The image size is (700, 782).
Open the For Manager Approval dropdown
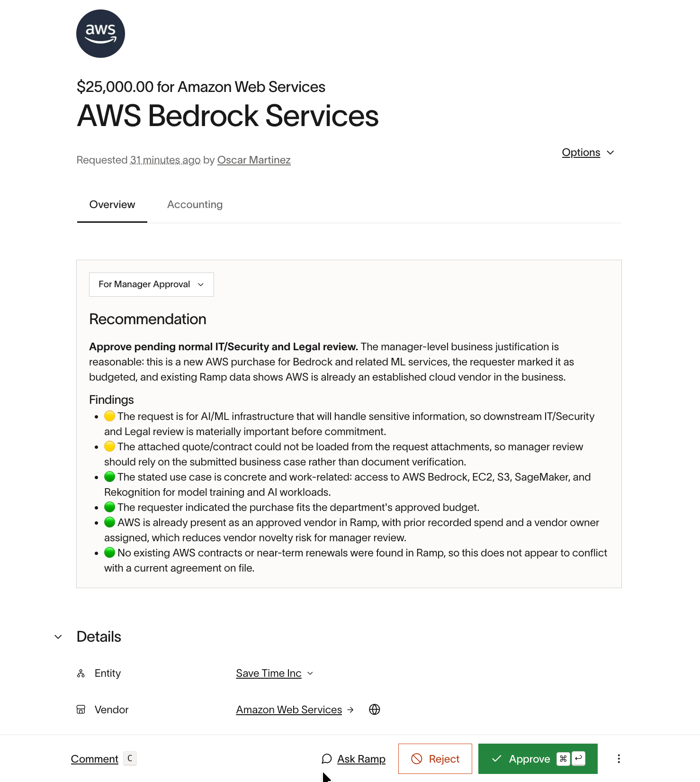point(152,284)
